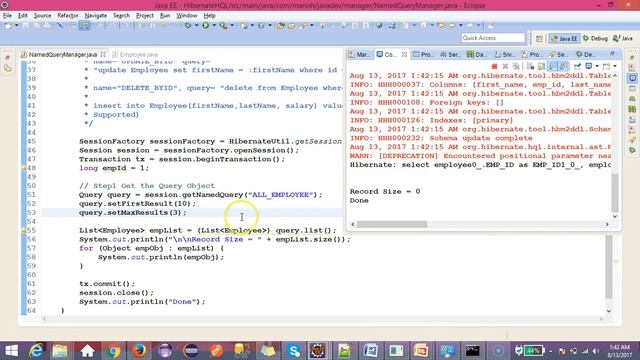Open the New file dropdown arrow

(17, 25)
